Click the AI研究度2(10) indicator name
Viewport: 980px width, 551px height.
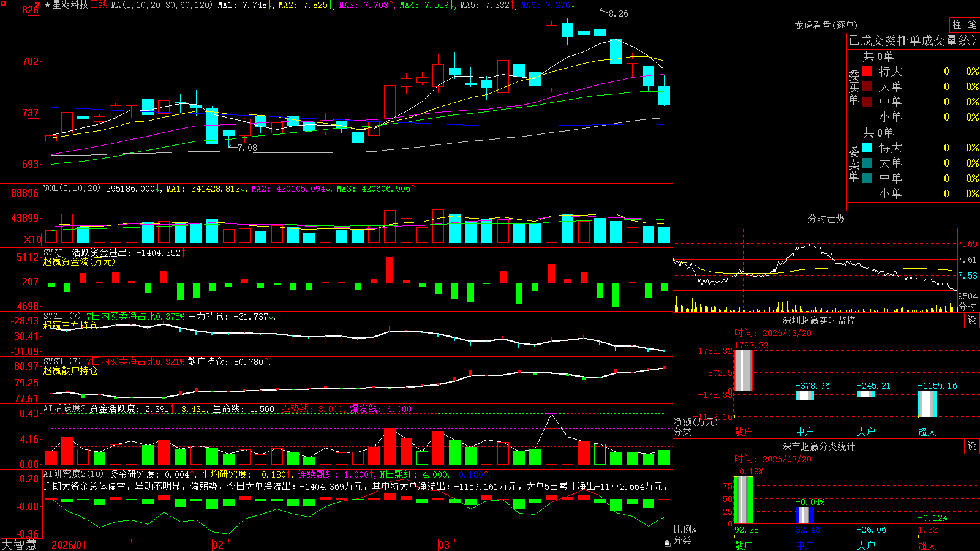74,474
